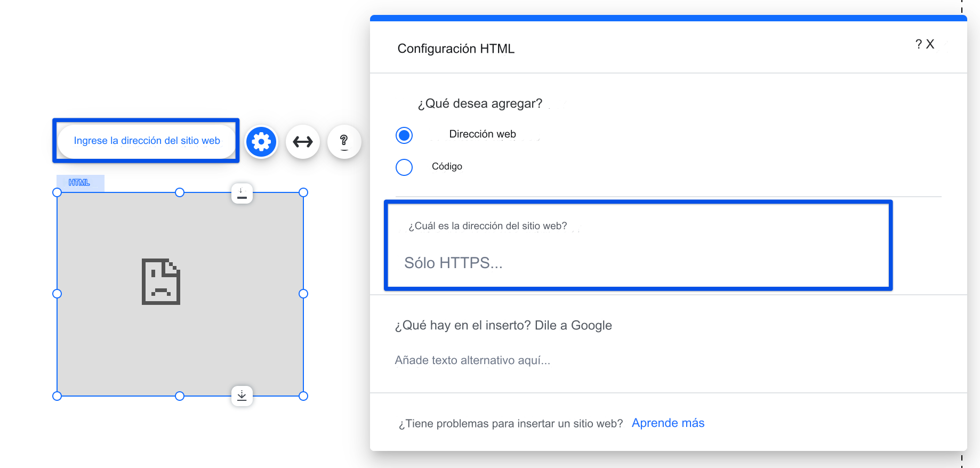This screenshot has height=468, width=980.
Task: Click the Ingrese la dirección del sitio web button
Action: click(147, 141)
